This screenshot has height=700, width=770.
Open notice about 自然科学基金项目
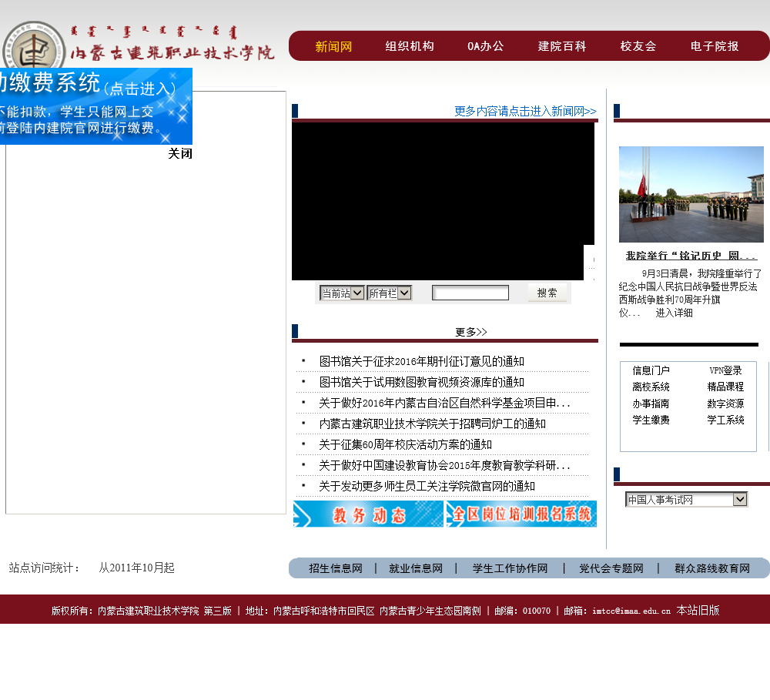coord(444,404)
